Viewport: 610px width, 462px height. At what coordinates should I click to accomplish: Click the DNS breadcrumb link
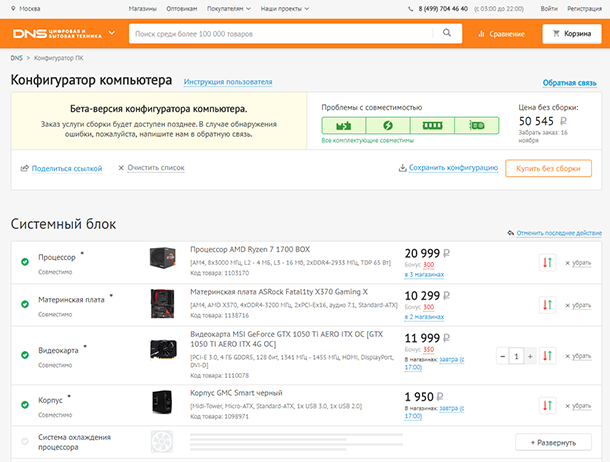click(16, 58)
